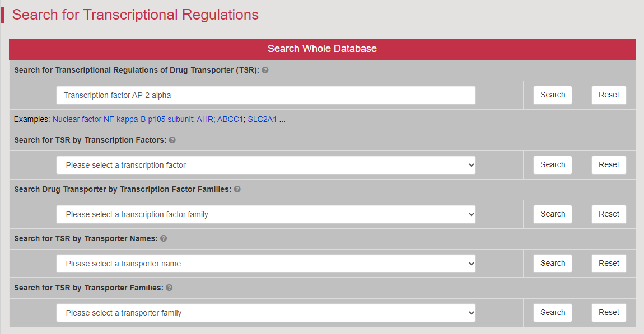The width and height of the screenshot is (644, 334).
Task: Click the NF-kappa-B p105 subunit example link
Action: pyautogui.click(x=123, y=120)
